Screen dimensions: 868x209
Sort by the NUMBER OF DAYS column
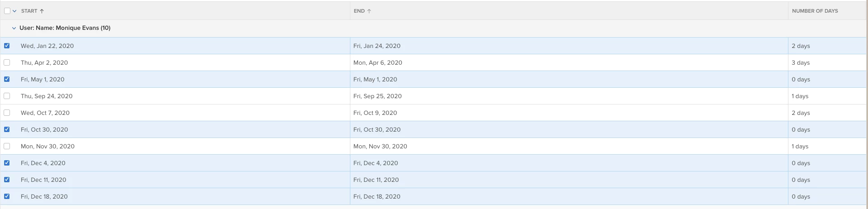click(815, 11)
